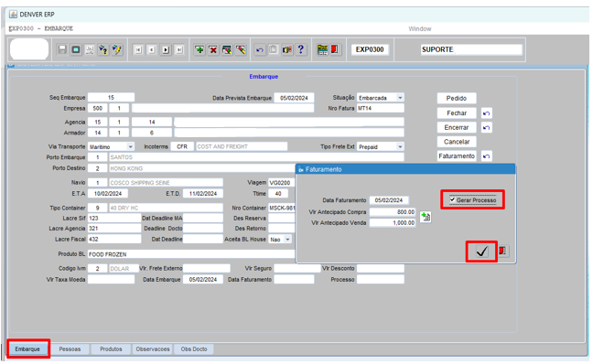This screenshot has width=593, height=364.
Task: Click the Faturamento button
Action: 457,155
